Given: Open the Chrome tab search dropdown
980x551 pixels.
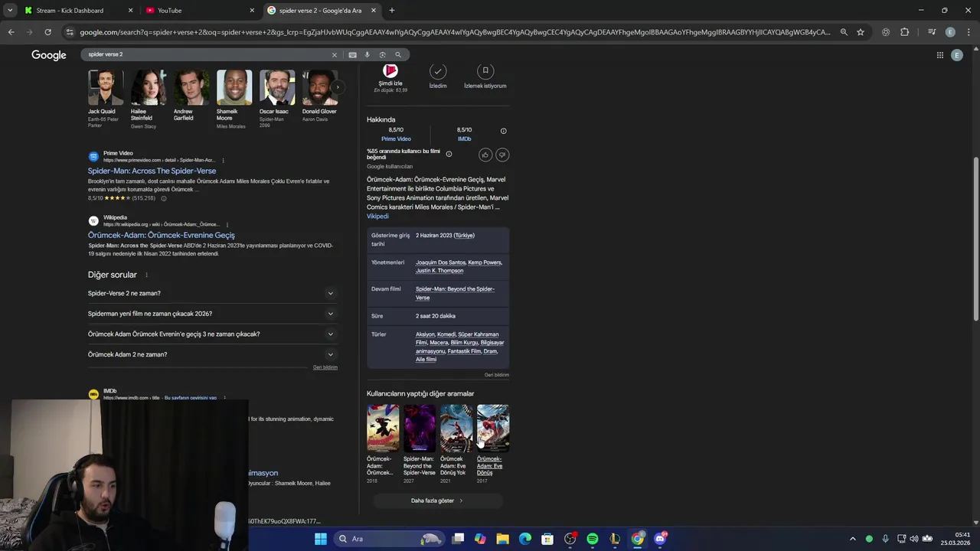Looking at the screenshot, I should click(10, 11).
